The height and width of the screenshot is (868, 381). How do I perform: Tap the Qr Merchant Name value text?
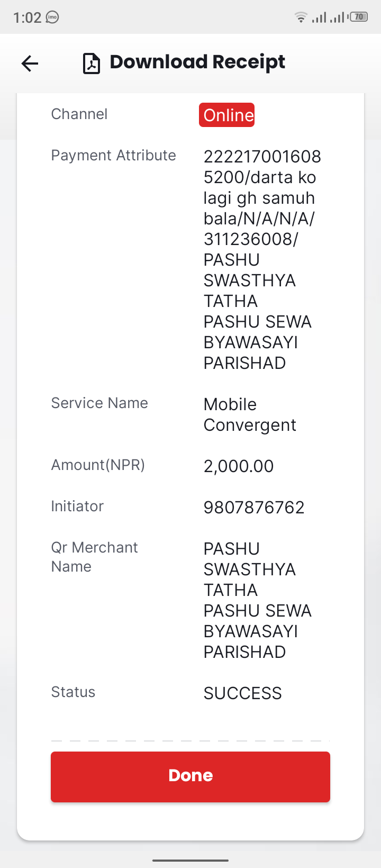(258, 600)
